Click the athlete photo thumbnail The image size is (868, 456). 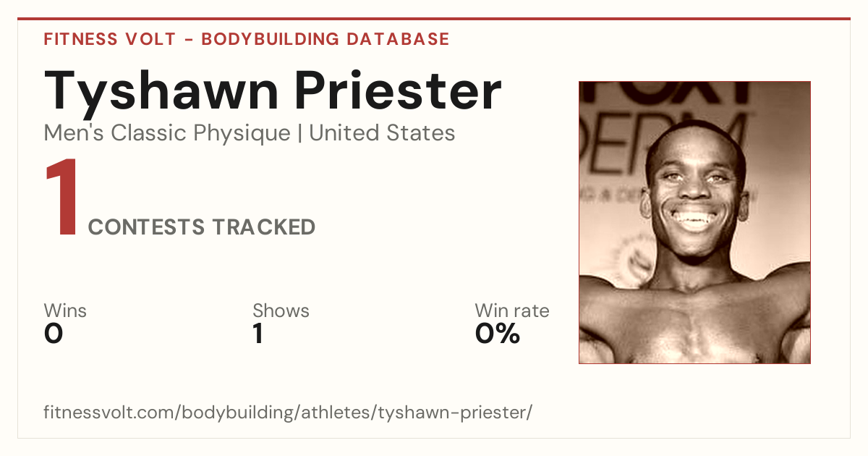[x=694, y=222]
